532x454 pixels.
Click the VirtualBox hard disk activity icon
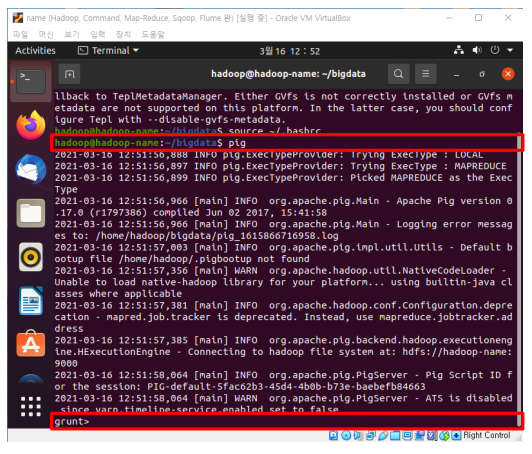tap(333, 435)
